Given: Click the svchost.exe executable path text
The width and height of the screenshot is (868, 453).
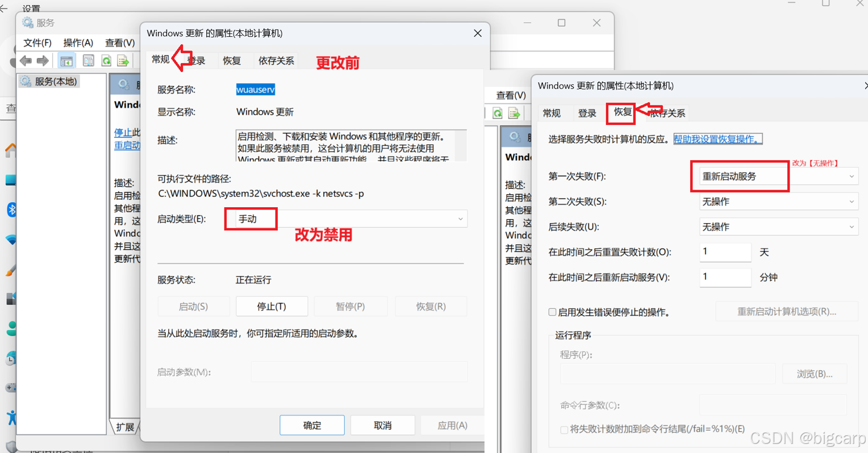Looking at the screenshot, I should coord(261,194).
